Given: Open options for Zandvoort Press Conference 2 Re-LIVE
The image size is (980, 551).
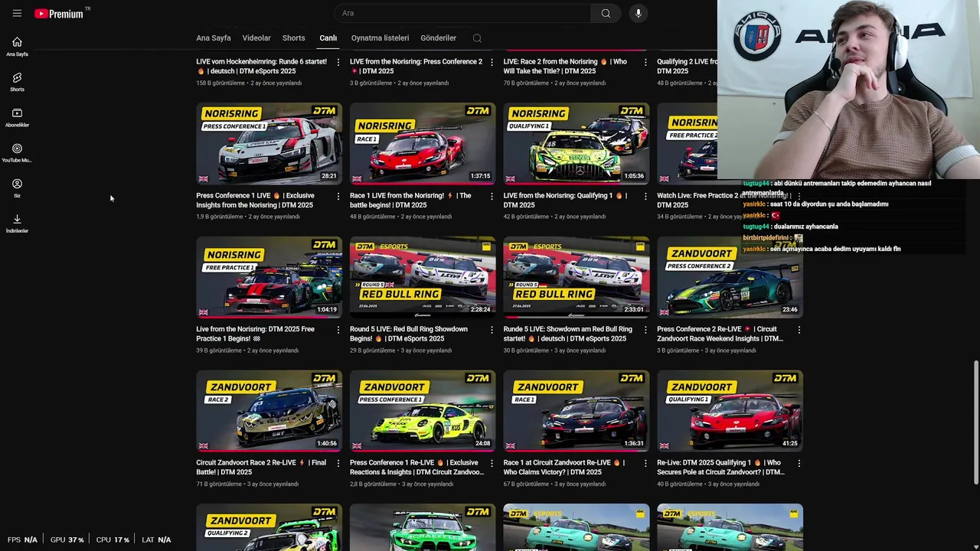Looking at the screenshot, I should click(799, 330).
